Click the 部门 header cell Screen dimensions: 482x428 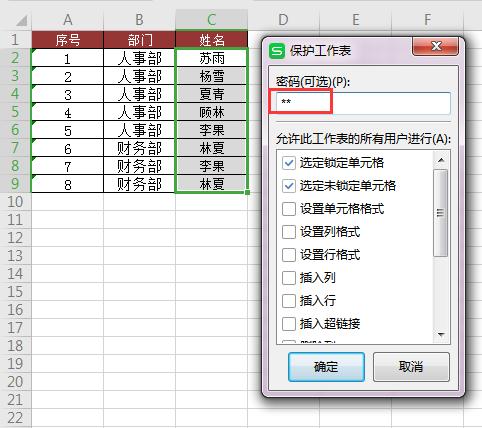[139, 40]
